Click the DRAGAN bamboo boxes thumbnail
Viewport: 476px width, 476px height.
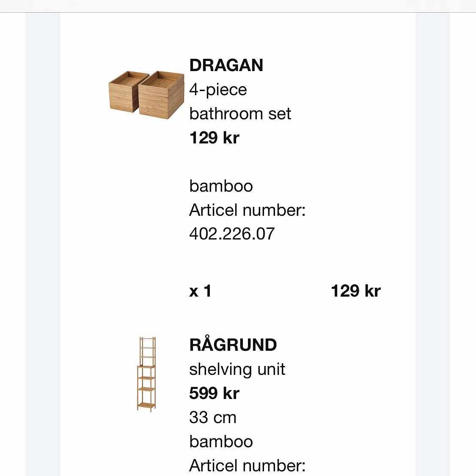[x=147, y=94]
